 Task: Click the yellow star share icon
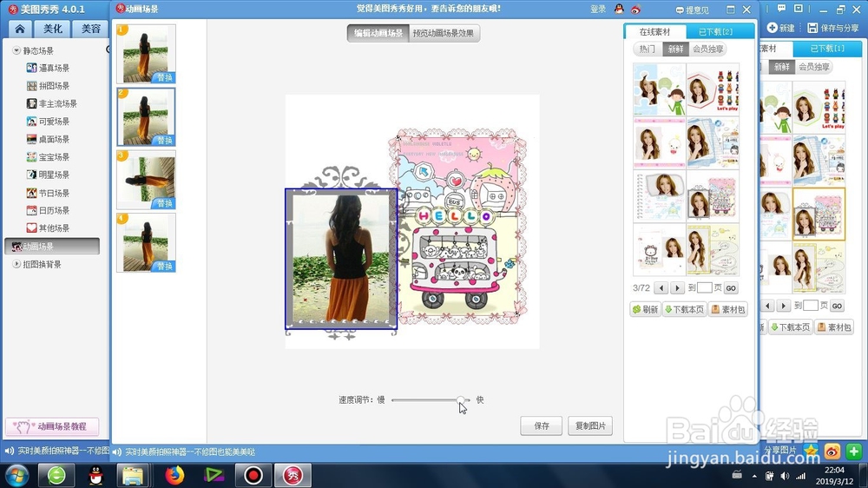(811, 451)
